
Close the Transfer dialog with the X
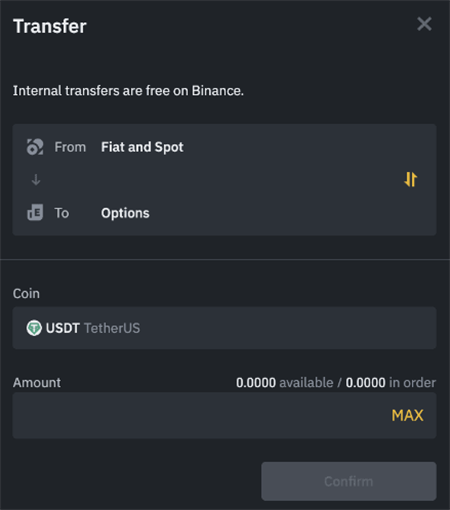click(424, 24)
